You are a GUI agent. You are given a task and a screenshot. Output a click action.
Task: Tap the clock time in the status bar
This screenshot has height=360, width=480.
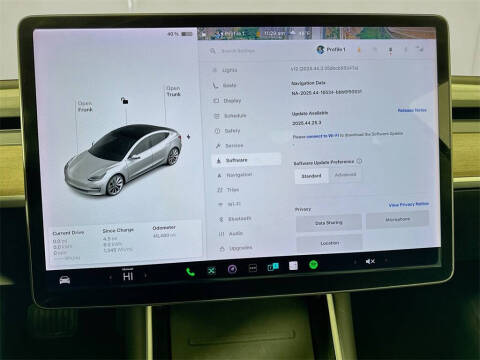pos(274,33)
